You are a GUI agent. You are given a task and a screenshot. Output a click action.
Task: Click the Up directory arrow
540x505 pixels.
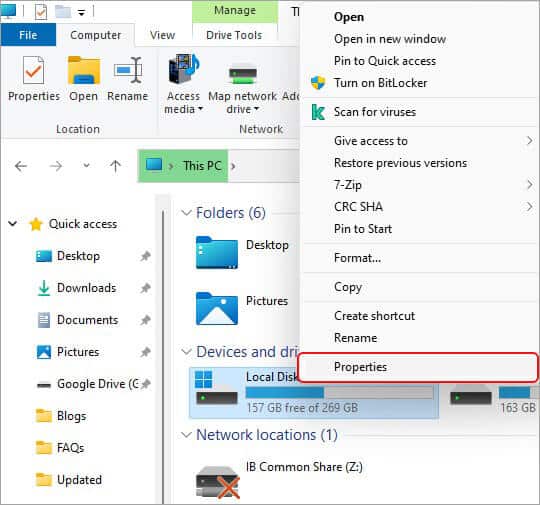[115, 166]
